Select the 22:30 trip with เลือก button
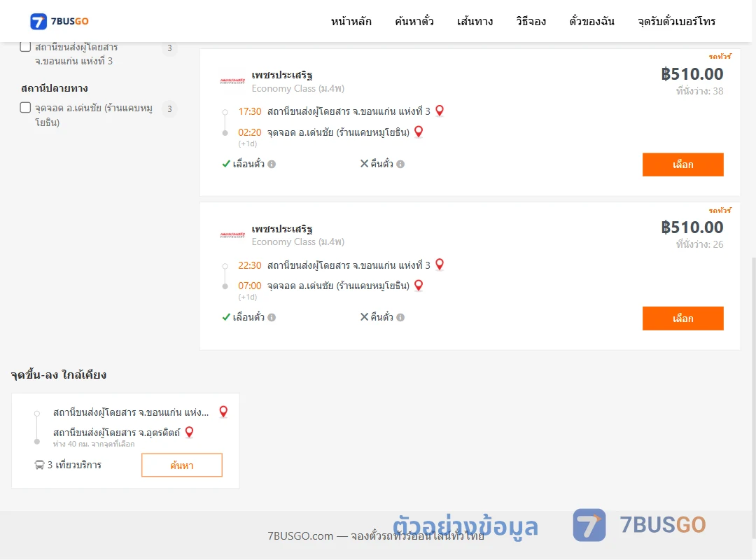 tap(682, 318)
